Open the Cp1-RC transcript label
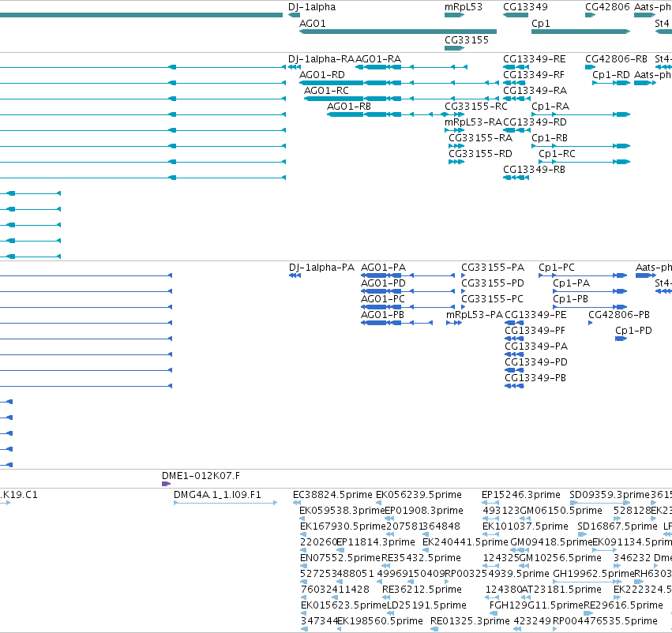This screenshot has height=633, width=672. point(557,153)
